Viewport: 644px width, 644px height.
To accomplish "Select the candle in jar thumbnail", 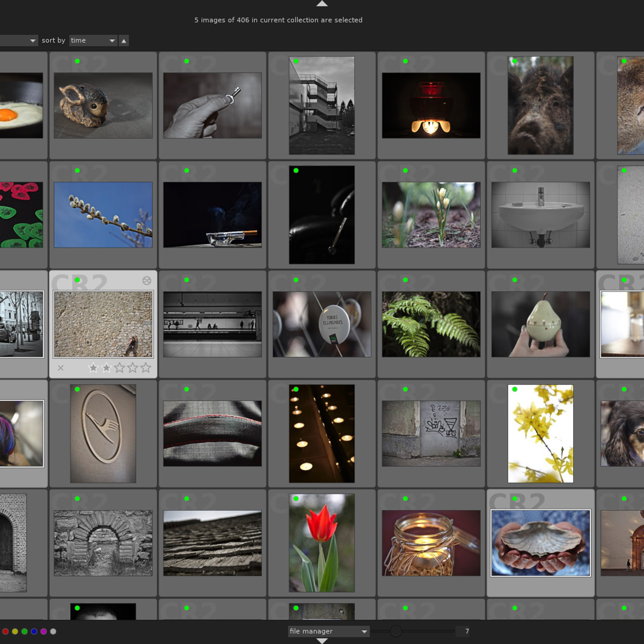I will coord(431,543).
